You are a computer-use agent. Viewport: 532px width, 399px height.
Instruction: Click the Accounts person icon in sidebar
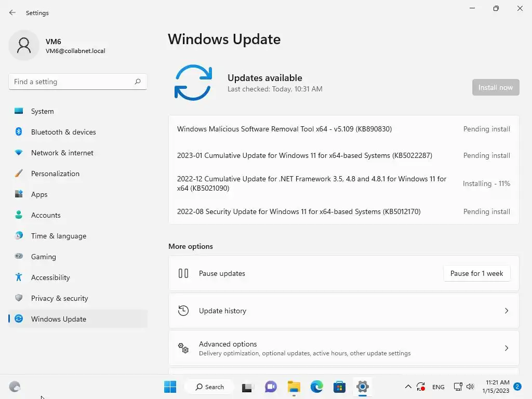[19, 215]
